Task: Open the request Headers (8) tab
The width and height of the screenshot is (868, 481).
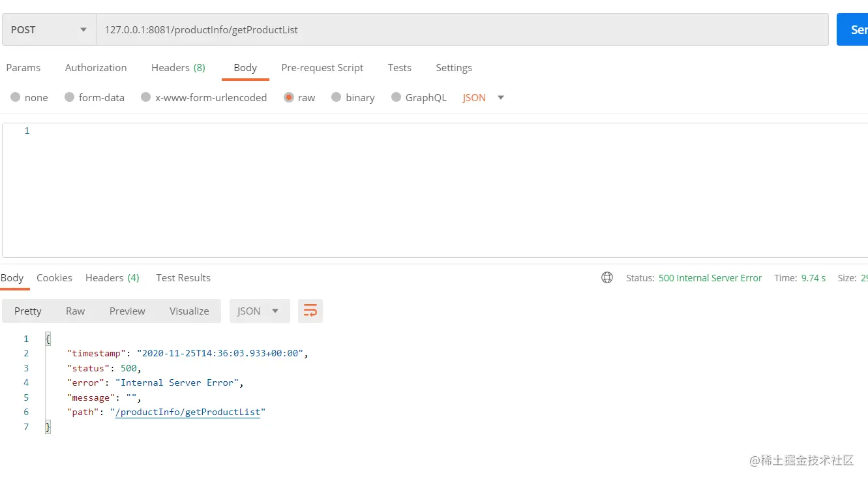Action: (x=178, y=67)
